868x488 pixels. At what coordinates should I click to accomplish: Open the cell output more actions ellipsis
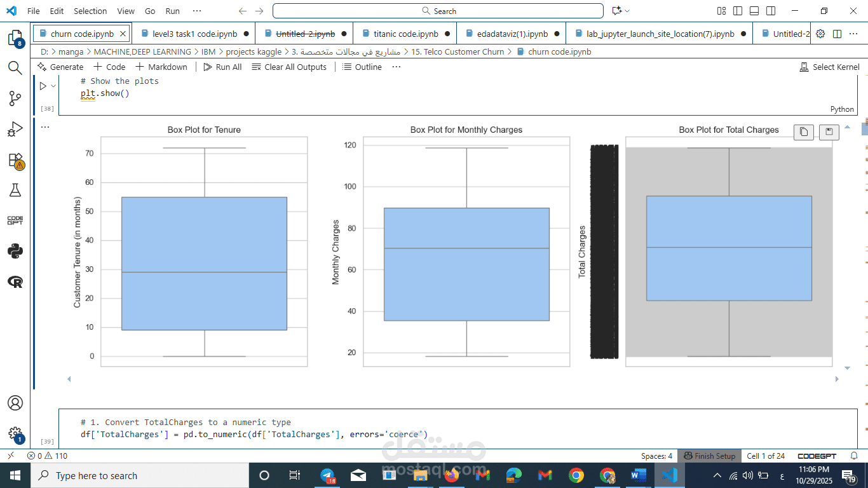tap(45, 127)
